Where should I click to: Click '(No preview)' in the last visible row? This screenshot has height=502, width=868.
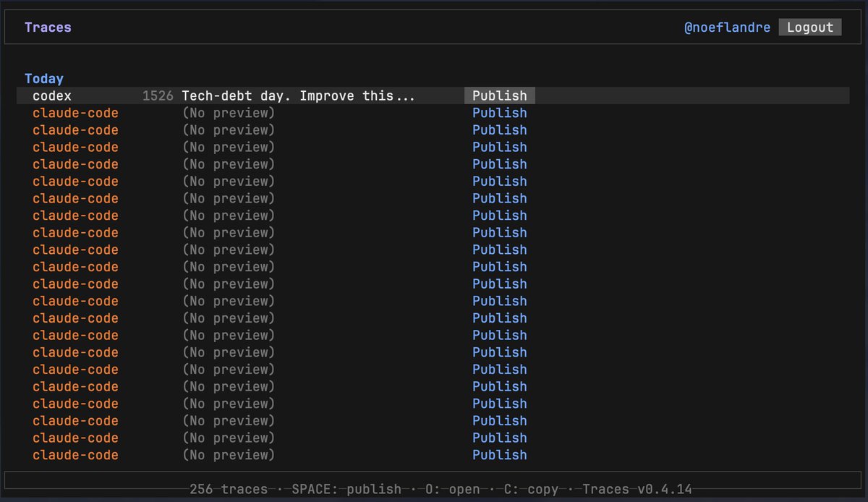click(x=229, y=455)
